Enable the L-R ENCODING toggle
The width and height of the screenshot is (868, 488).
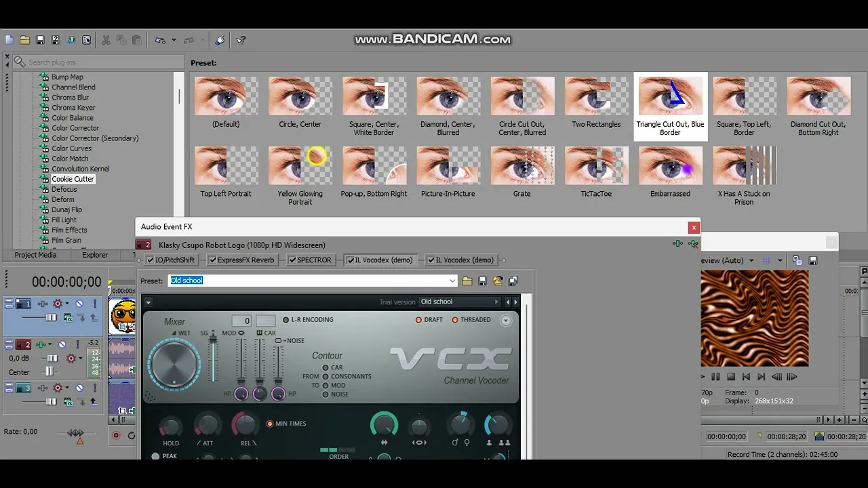[x=286, y=320]
